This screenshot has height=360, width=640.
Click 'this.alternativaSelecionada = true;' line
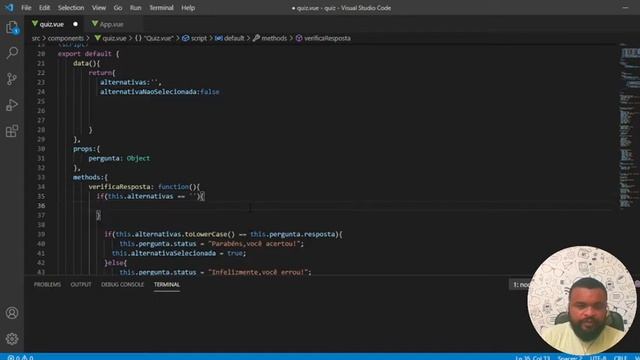[x=179, y=253]
